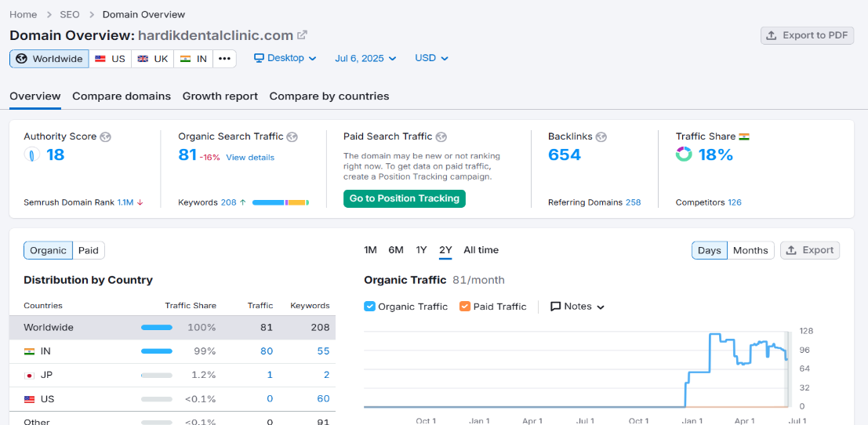Click Japan flag in the JP table row
868x425 pixels.
coord(29,375)
